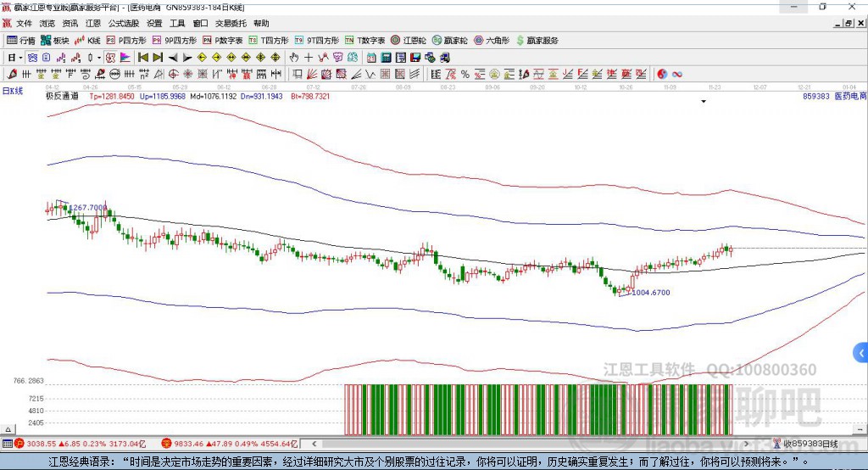Select the hand pan tool
The image size is (868, 470).
294,58
